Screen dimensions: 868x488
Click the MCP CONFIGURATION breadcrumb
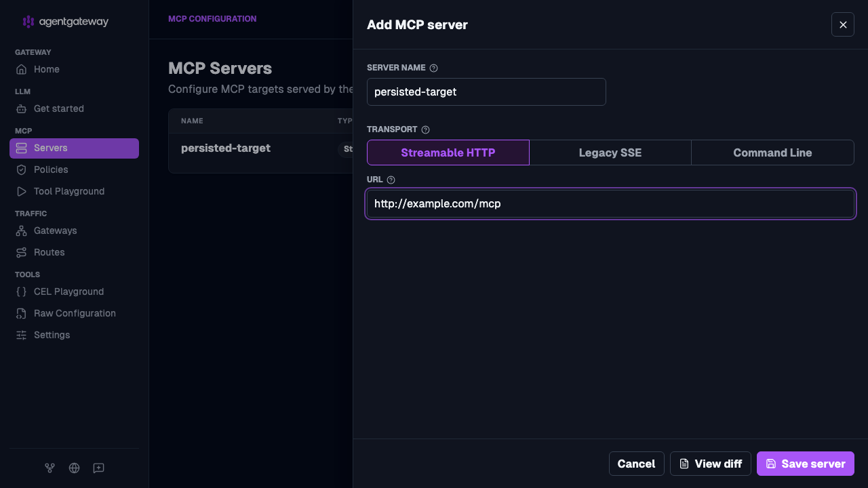point(212,19)
